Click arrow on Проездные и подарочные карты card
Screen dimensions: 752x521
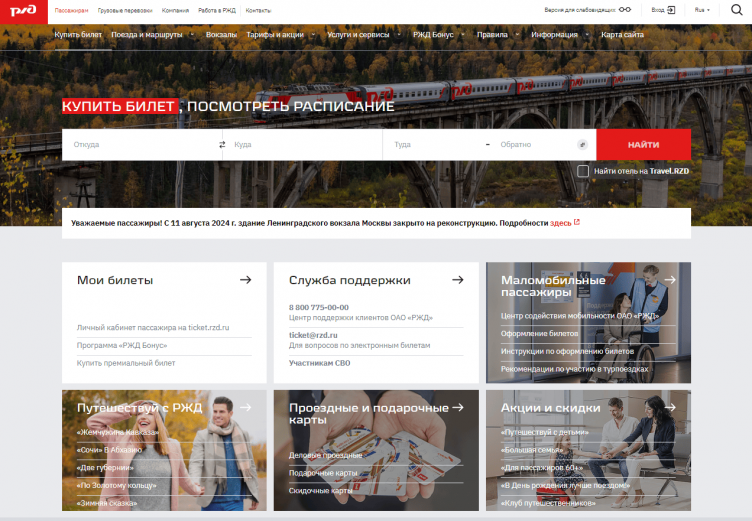458,407
